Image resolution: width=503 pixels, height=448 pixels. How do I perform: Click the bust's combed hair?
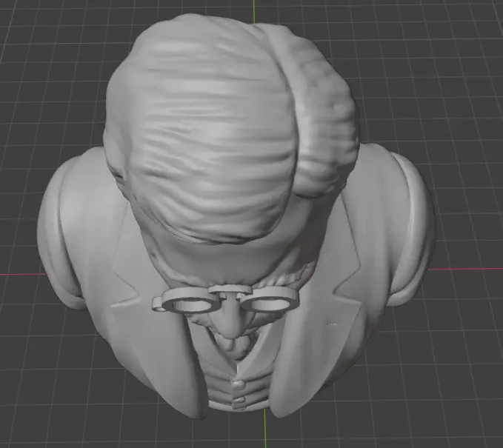[231, 128]
